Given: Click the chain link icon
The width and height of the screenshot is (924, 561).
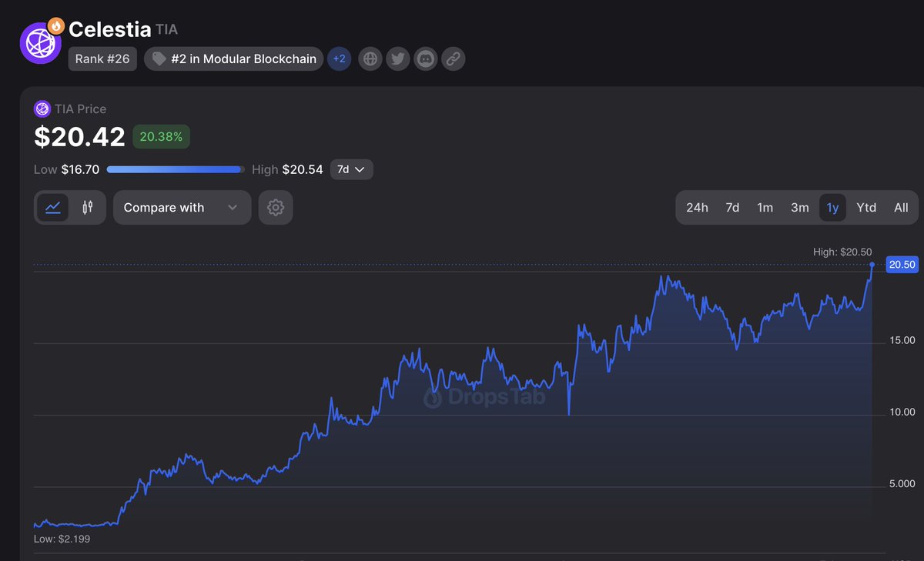Looking at the screenshot, I should 453,59.
